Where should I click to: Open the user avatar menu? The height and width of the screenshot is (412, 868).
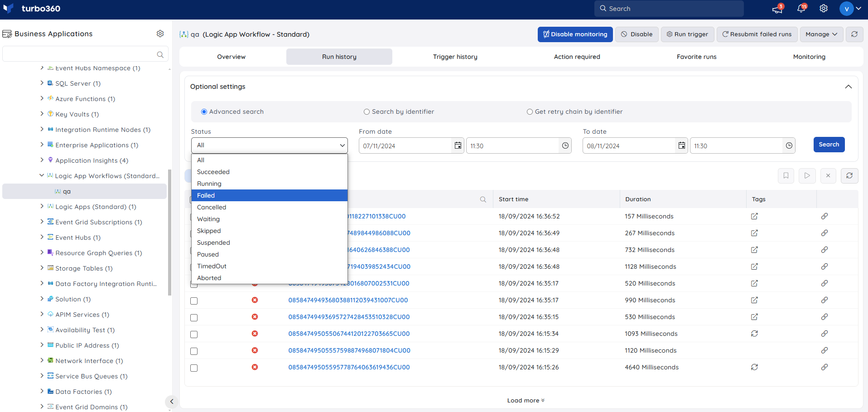click(x=850, y=9)
